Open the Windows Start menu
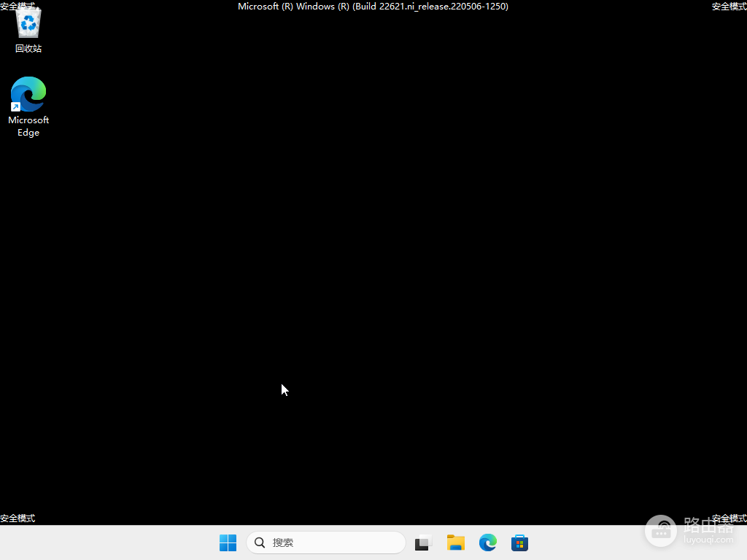 click(228, 542)
